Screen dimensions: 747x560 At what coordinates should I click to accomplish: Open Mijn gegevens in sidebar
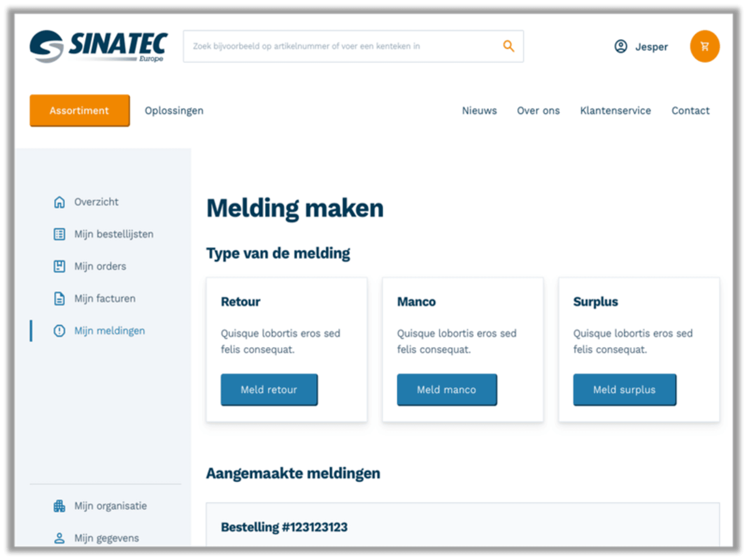[x=107, y=538]
